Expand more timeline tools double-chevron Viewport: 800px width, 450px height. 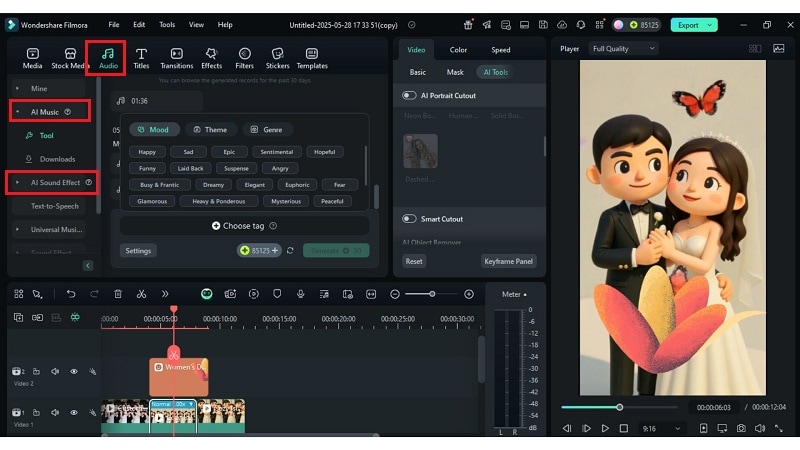(165, 294)
